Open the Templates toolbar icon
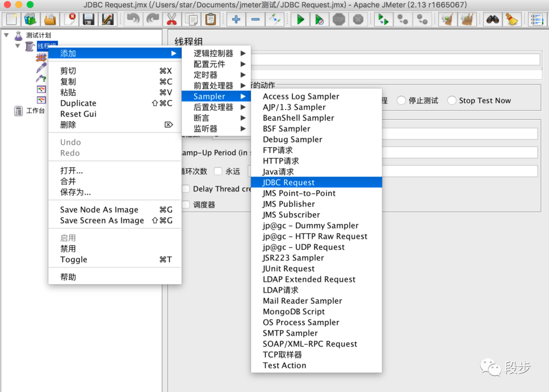Viewport: 549px width, 392px height. 30,19
